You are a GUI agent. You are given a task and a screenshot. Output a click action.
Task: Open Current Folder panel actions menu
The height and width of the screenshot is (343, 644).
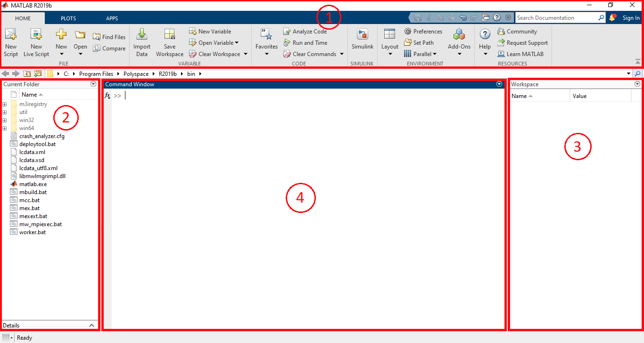click(93, 84)
